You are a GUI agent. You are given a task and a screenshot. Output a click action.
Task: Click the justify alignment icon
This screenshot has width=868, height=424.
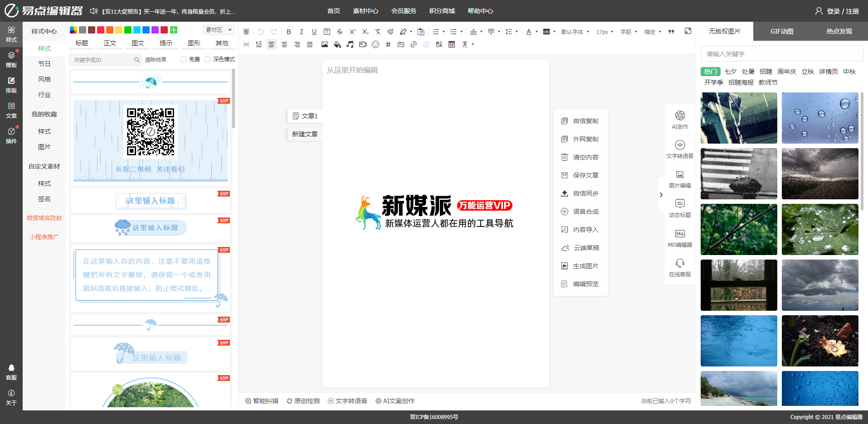click(x=310, y=44)
